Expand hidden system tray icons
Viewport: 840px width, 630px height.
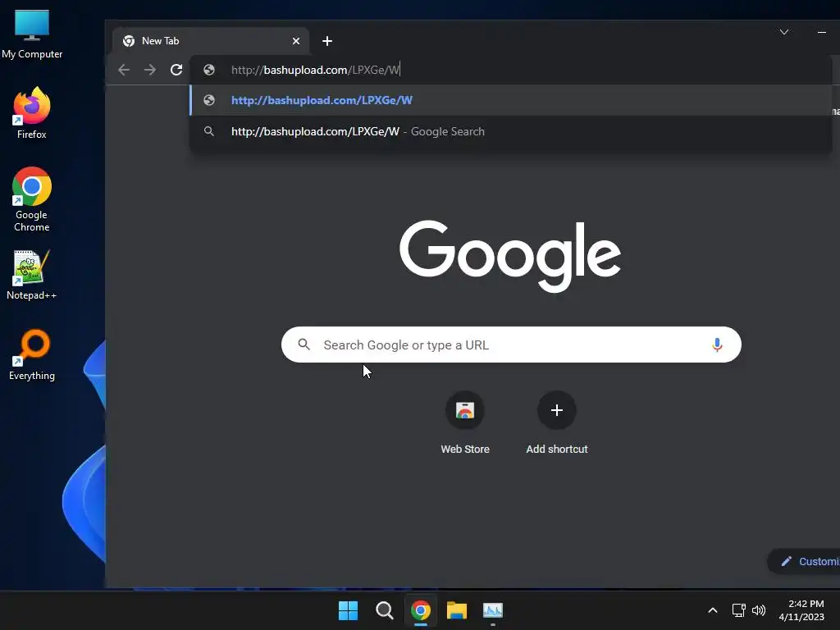click(713, 610)
